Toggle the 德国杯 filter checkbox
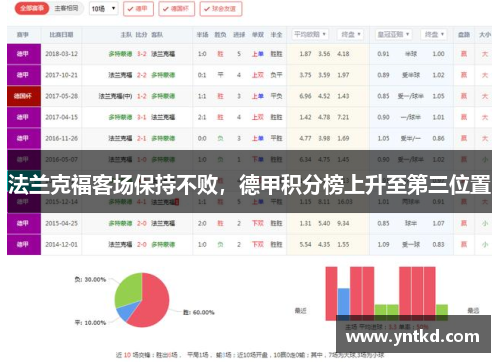 coord(176,9)
